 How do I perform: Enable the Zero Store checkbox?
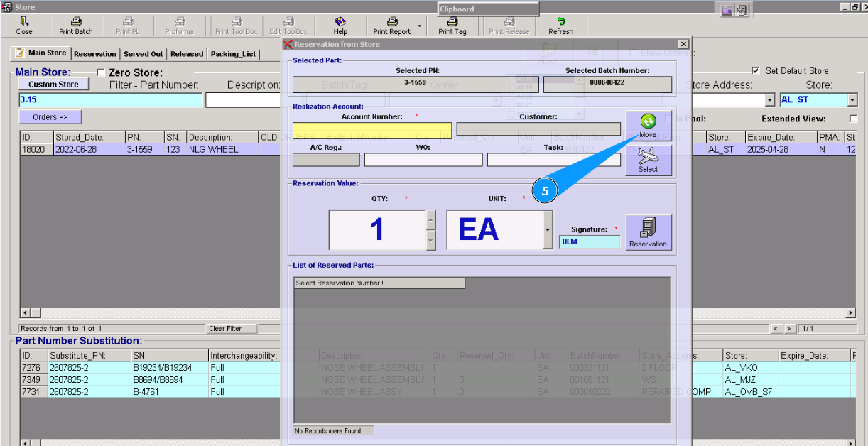click(x=101, y=72)
